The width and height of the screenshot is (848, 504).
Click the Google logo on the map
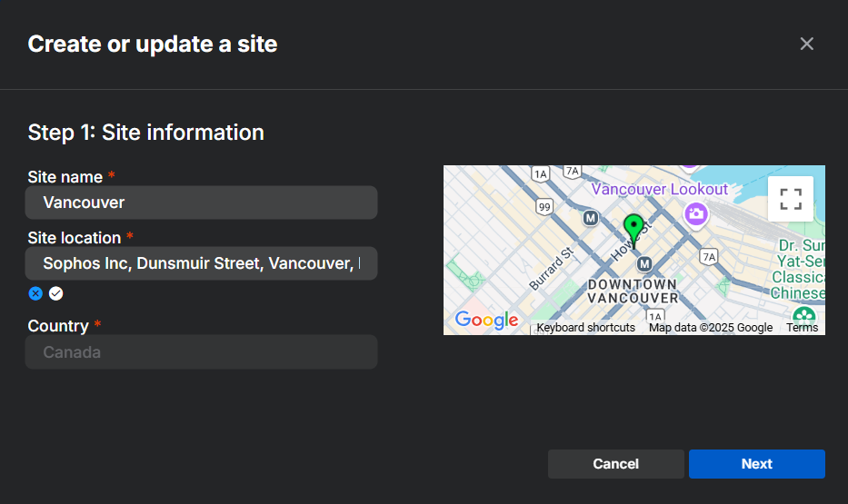(x=486, y=320)
